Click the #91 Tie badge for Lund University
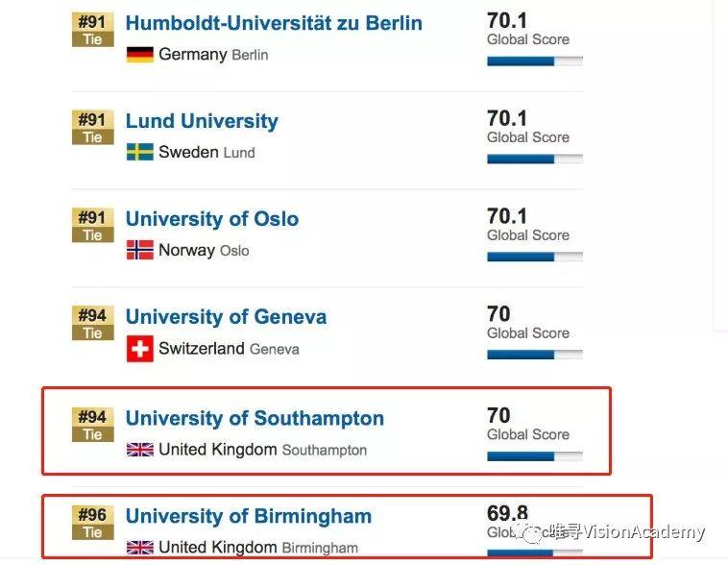 tap(92, 128)
